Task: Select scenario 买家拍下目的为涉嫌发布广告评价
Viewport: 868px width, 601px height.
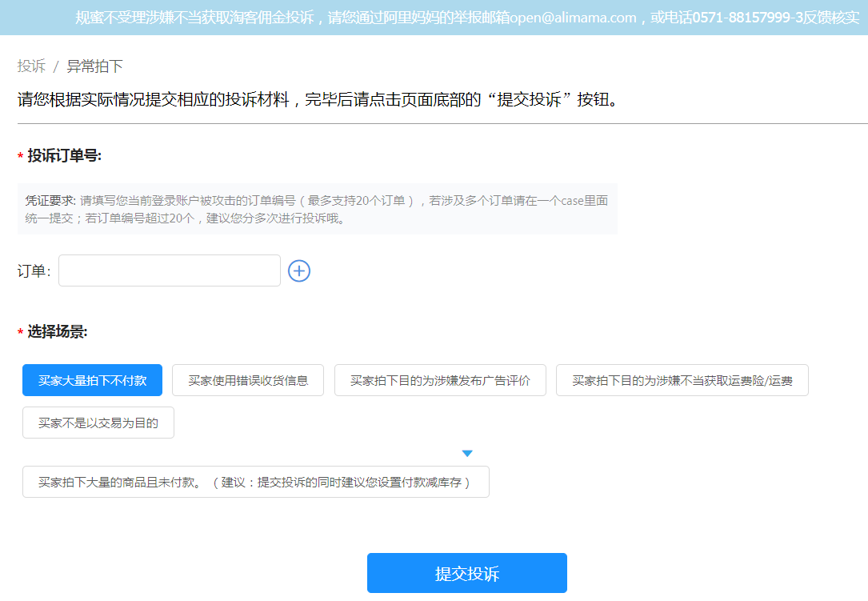Action: point(440,380)
